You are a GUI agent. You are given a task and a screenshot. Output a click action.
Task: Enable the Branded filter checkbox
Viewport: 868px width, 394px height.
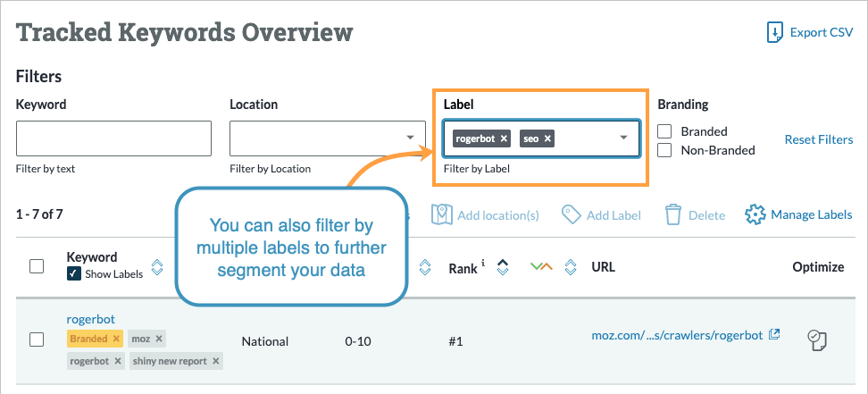[x=664, y=131]
